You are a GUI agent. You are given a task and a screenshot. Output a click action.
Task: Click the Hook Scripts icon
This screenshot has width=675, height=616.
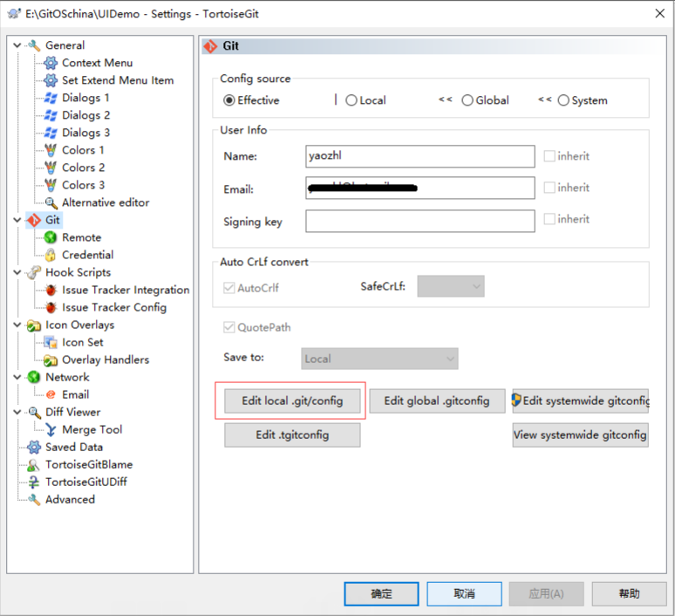point(34,272)
